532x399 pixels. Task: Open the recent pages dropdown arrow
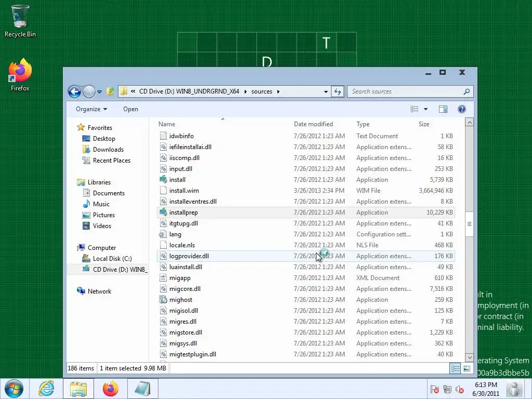[99, 91]
